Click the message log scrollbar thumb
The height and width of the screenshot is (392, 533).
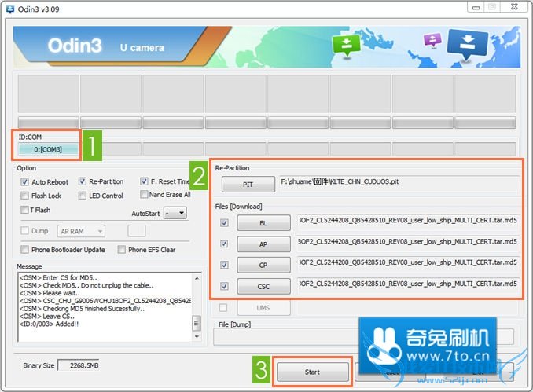pyautogui.click(x=196, y=323)
